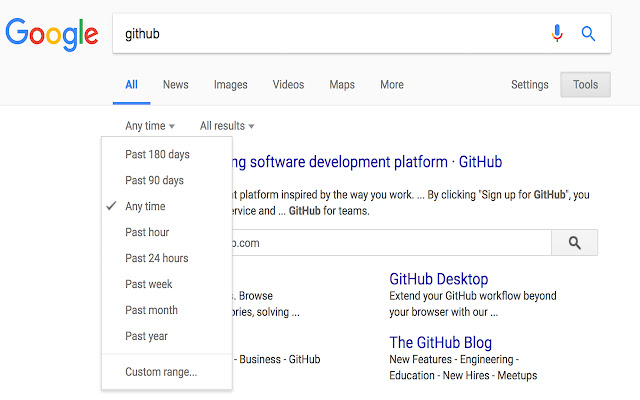
Task: Open the Images tab
Action: pos(231,85)
